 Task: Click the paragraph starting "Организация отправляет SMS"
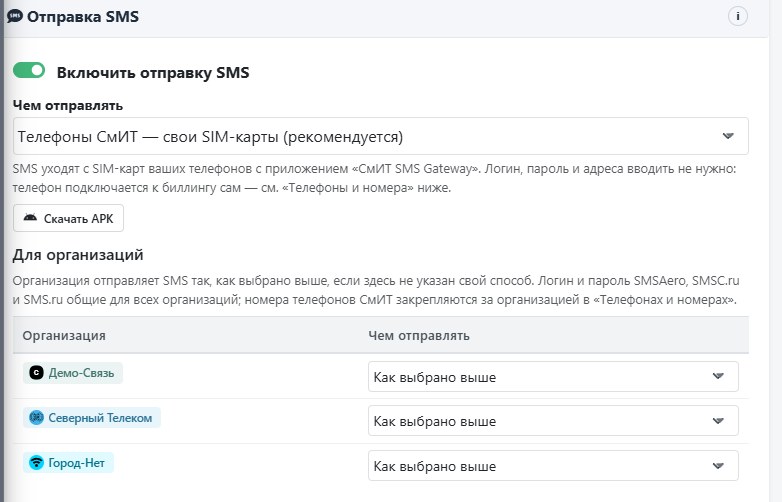coord(376,290)
